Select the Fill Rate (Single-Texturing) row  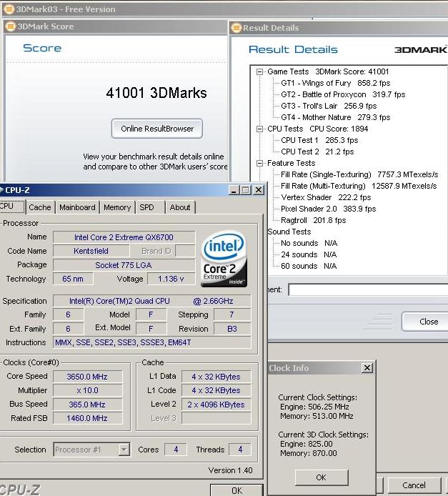point(359,174)
